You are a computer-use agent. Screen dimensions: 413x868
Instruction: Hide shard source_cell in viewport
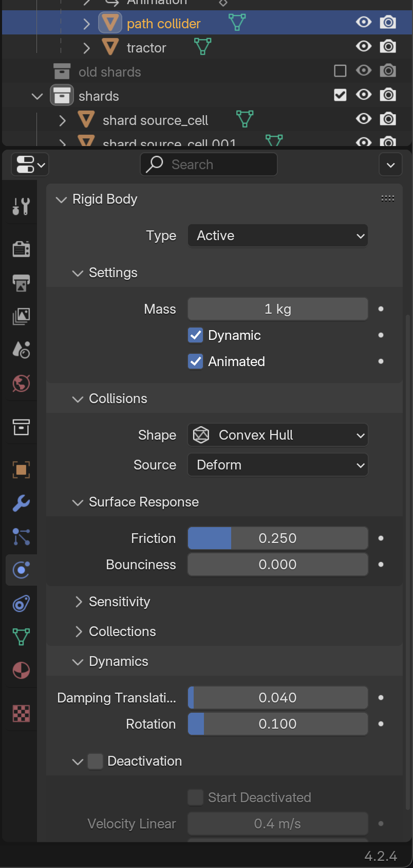pos(364,119)
